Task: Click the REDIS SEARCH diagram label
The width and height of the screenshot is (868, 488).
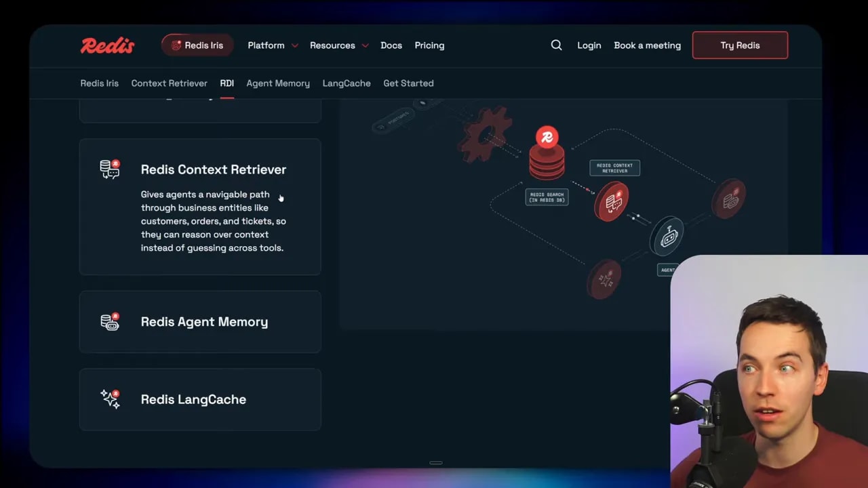Action: click(547, 197)
